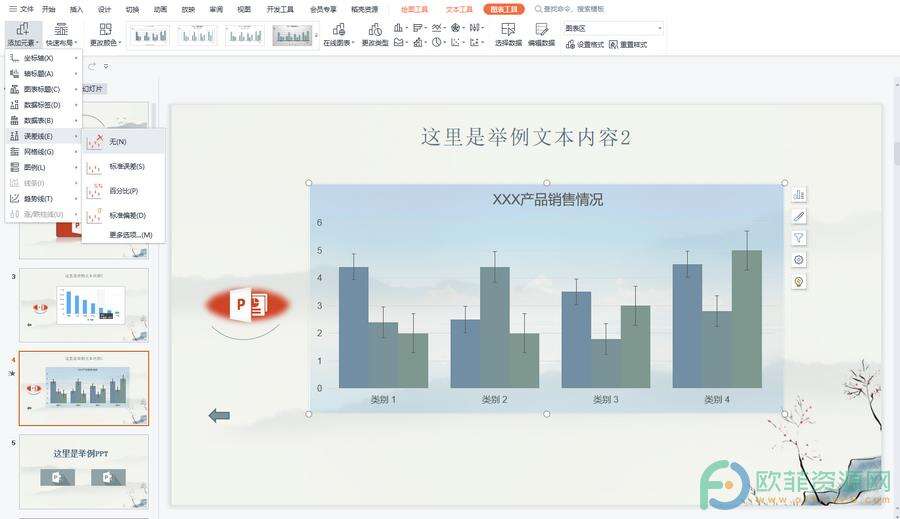Open the chart elements side button beside chart
900x519 pixels.
point(798,195)
